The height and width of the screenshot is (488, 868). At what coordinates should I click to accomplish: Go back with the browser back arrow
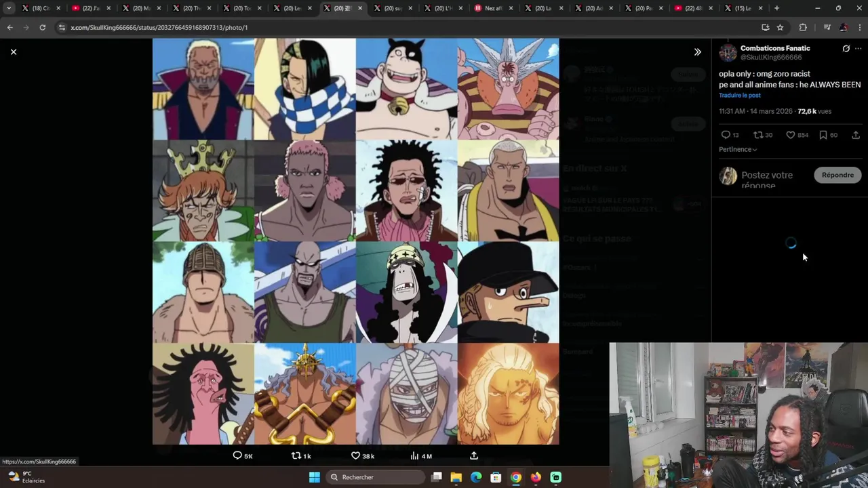tap(9, 27)
